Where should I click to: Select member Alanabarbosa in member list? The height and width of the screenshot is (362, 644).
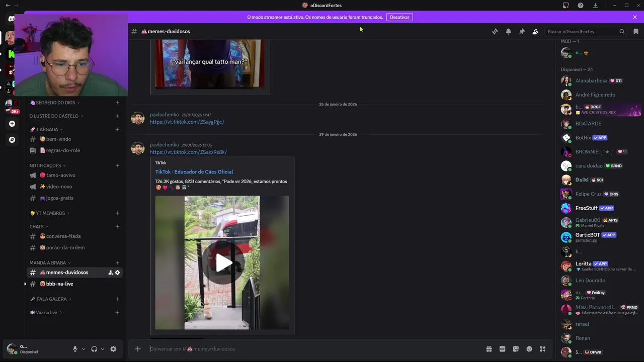600,81
